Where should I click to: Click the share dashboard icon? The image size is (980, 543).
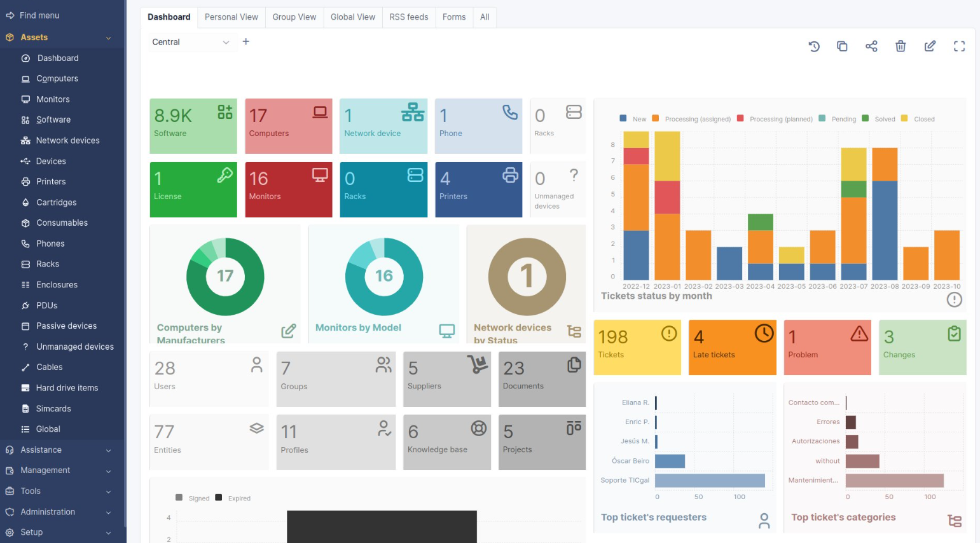871,46
